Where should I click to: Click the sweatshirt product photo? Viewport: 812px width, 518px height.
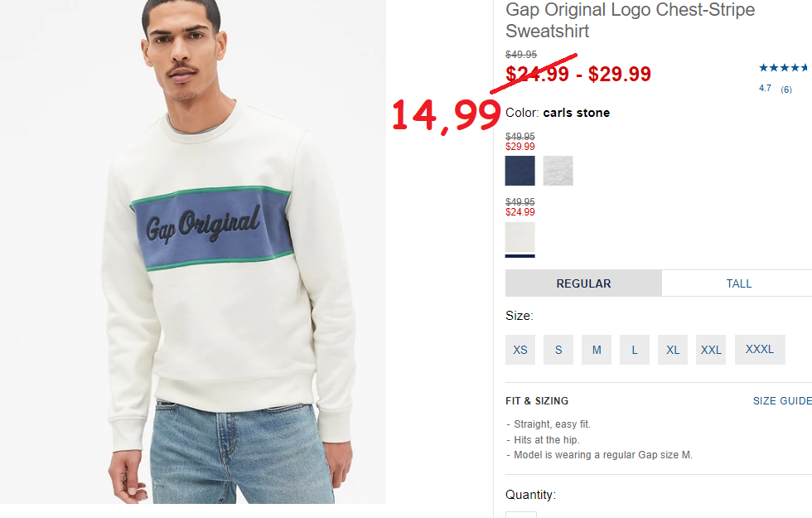click(x=192, y=252)
